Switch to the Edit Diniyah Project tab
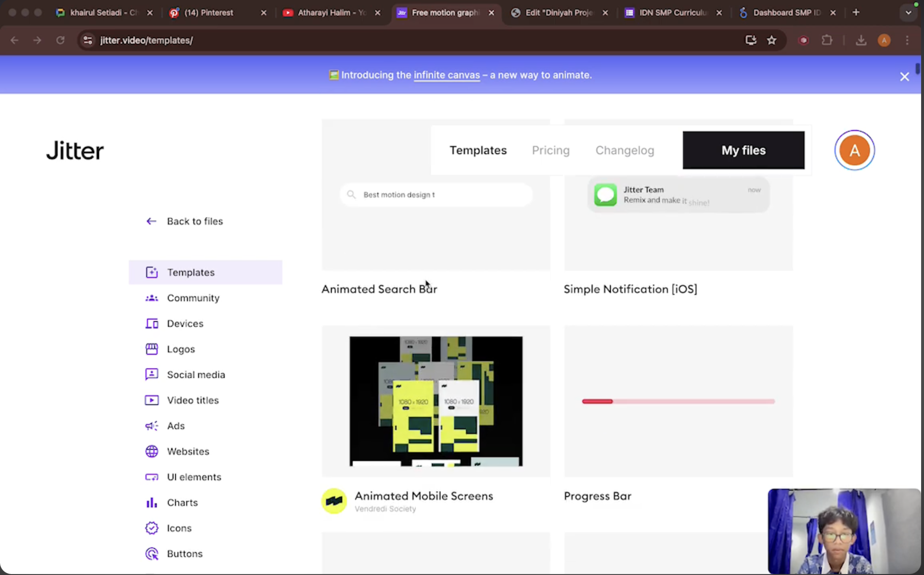Screen dimensions: 924x575 point(559,13)
